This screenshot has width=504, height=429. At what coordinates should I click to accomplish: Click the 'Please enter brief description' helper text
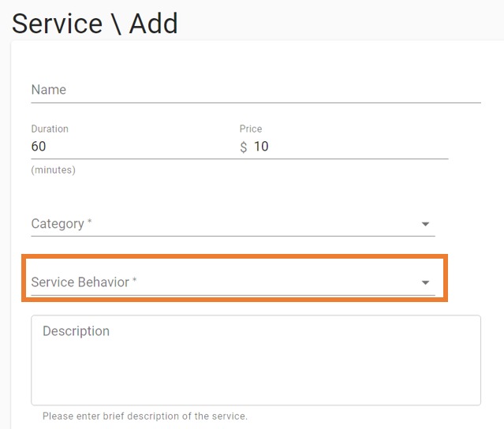pos(145,416)
